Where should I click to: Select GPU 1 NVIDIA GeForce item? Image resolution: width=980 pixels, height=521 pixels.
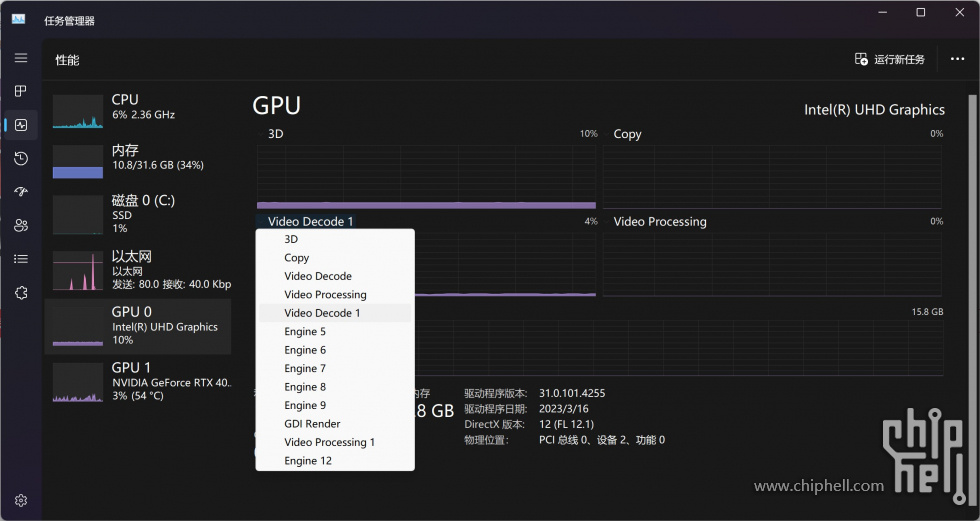point(138,381)
